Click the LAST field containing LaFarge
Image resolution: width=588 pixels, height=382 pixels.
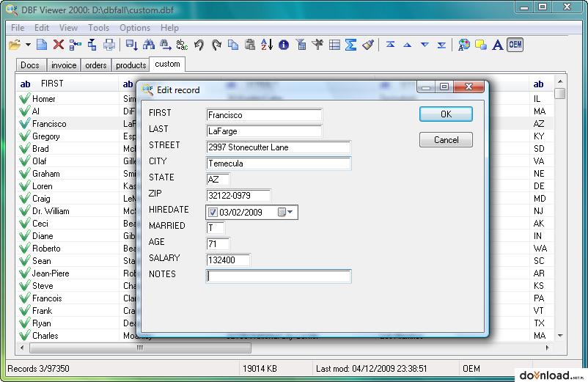click(264, 131)
